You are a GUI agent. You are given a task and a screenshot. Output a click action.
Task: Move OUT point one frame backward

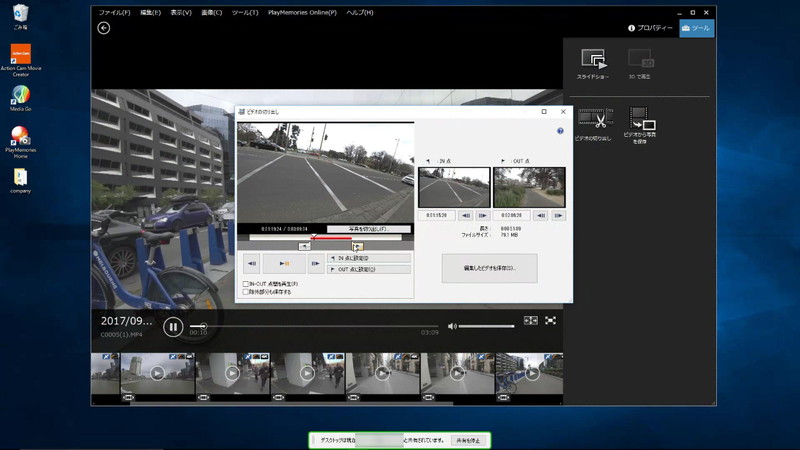tap(541, 216)
